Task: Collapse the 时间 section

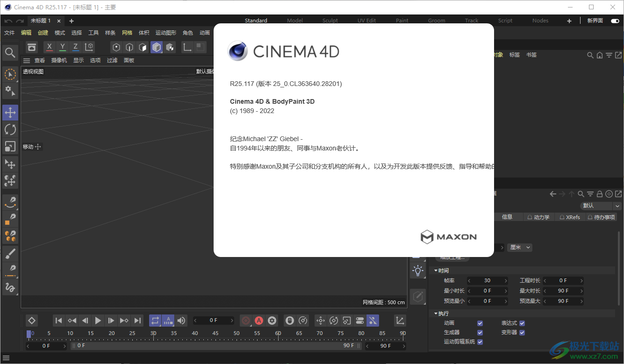Action: click(x=436, y=270)
